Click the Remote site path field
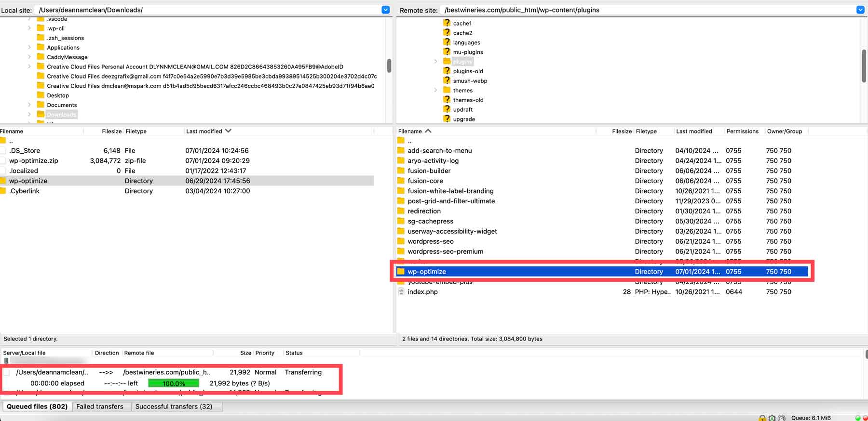 coord(648,10)
